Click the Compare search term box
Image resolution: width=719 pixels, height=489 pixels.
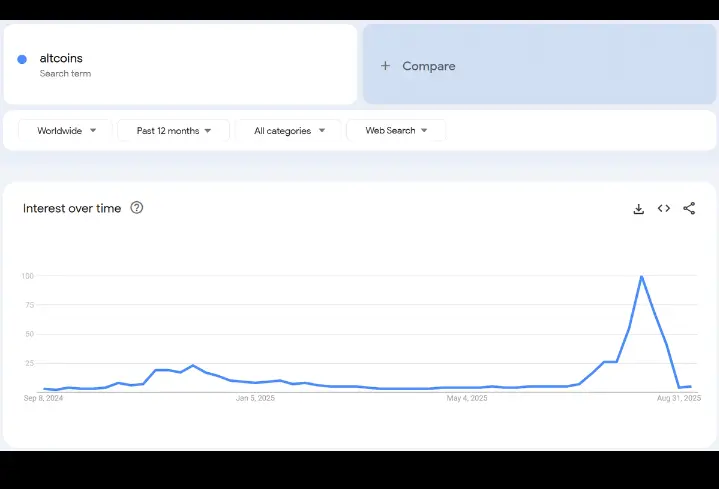tap(539, 66)
